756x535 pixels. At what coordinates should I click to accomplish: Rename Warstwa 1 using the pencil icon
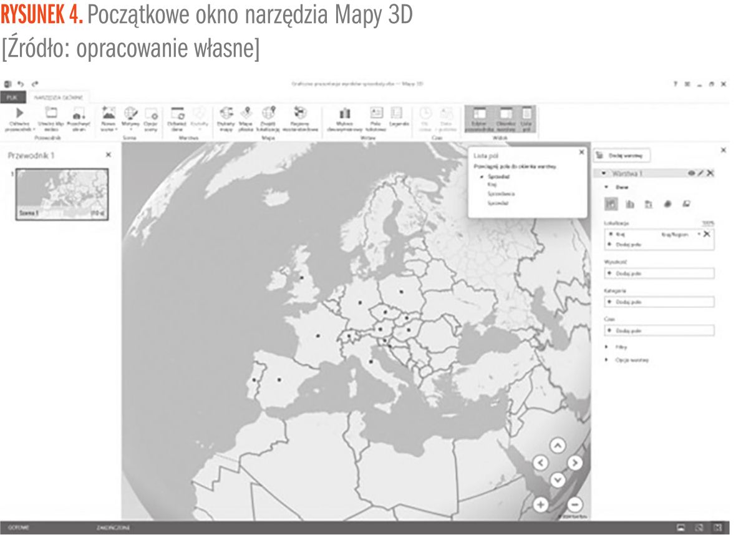(700, 174)
